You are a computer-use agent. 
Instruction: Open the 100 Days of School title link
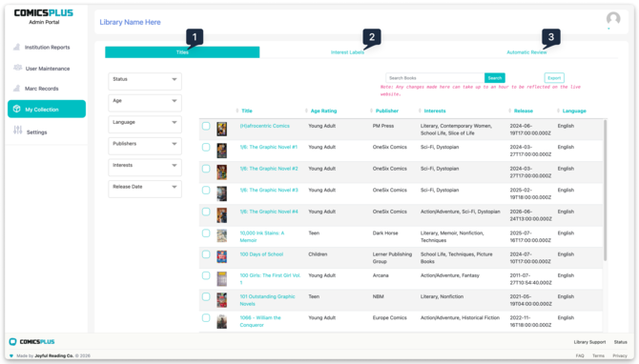[x=261, y=254]
